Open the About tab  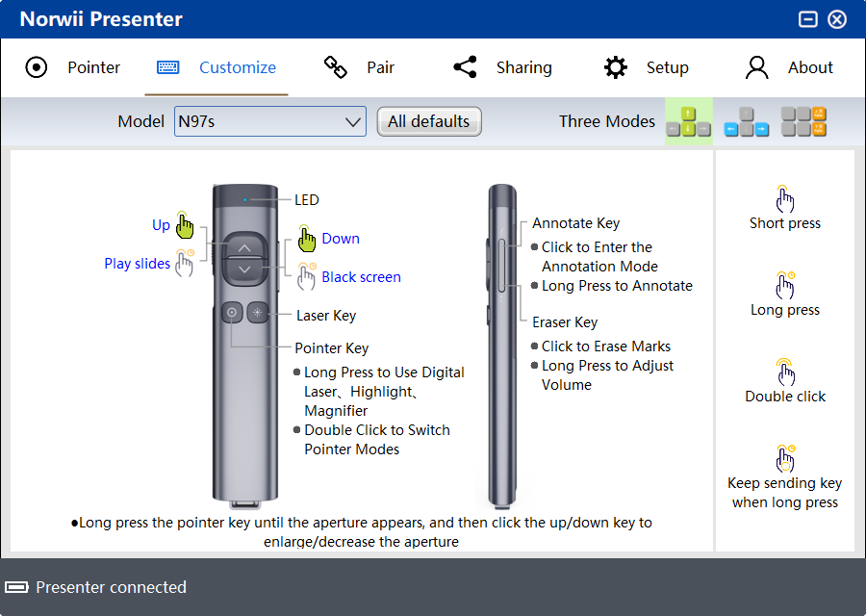coord(789,67)
